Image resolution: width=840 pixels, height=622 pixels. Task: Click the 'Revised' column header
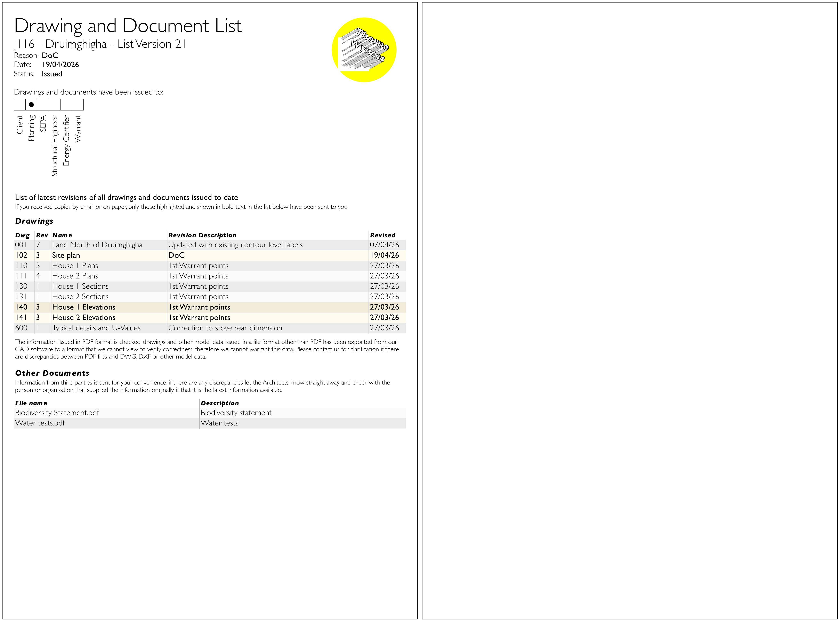tap(383, 235)
